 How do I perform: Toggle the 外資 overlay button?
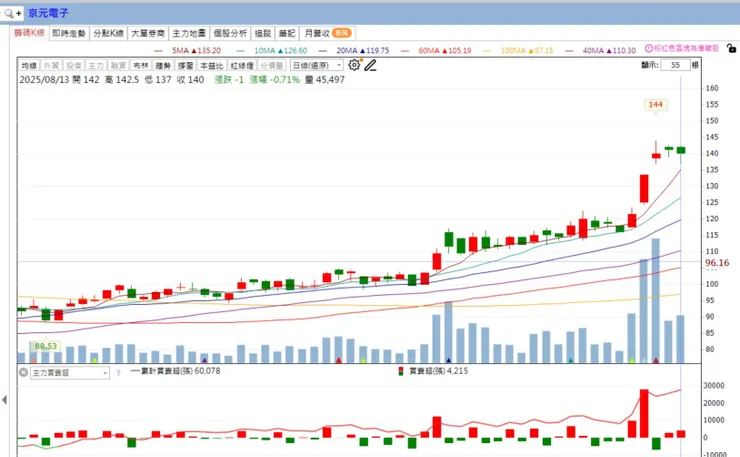[x=51, y=65]
